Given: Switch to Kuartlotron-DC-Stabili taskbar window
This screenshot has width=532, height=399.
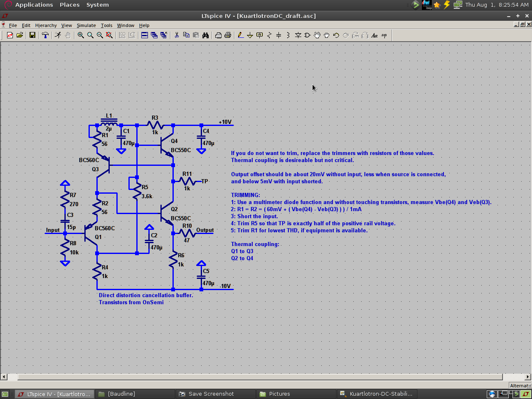Looking at the screenshot, I should [x=377, y=394].
